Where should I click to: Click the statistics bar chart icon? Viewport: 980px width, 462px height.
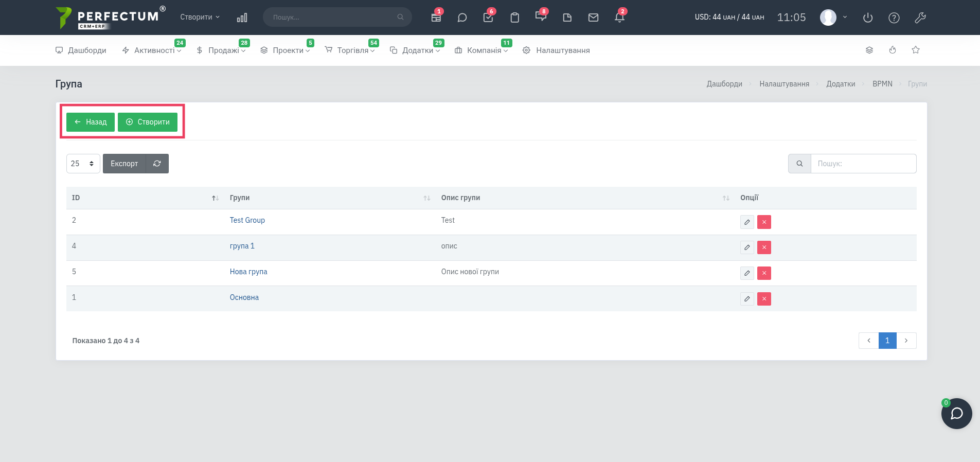pos(242,17)
